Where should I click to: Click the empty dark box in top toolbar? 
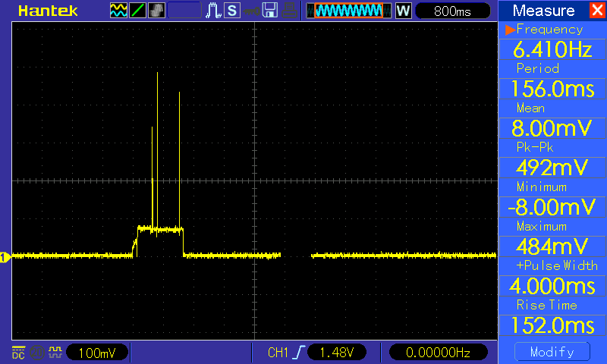click(x=184, y=11)
